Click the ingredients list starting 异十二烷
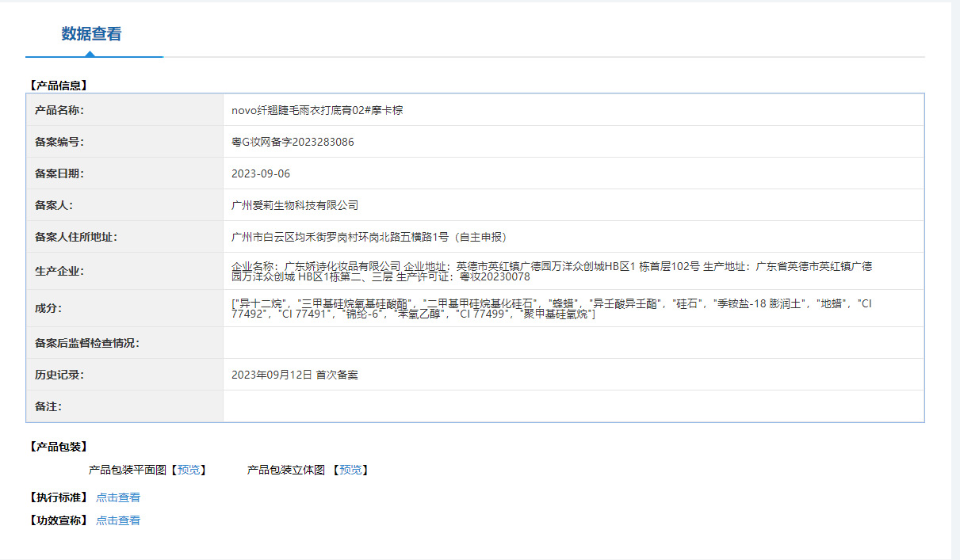Screen dimensions: 960x560 pos(552,309)
